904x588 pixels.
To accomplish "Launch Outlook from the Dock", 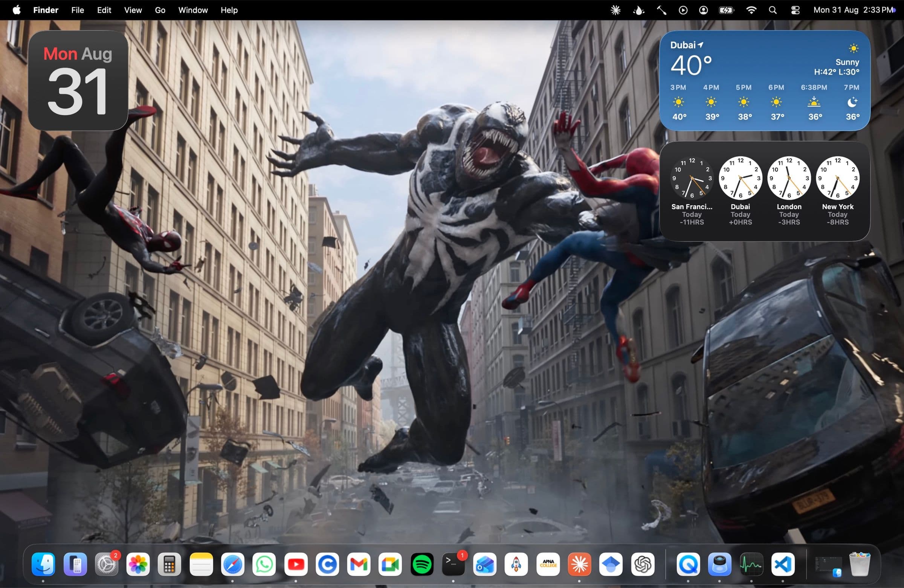I will coord(485,564).
